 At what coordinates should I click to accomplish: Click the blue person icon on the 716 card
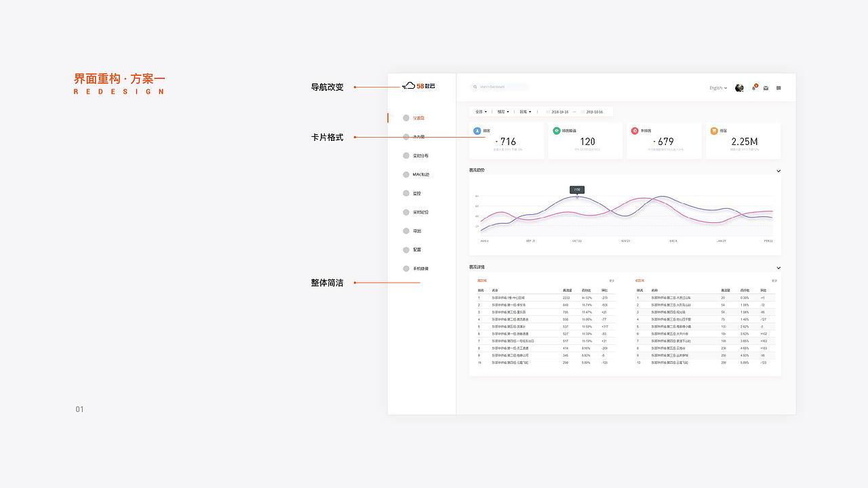point(477,131)
